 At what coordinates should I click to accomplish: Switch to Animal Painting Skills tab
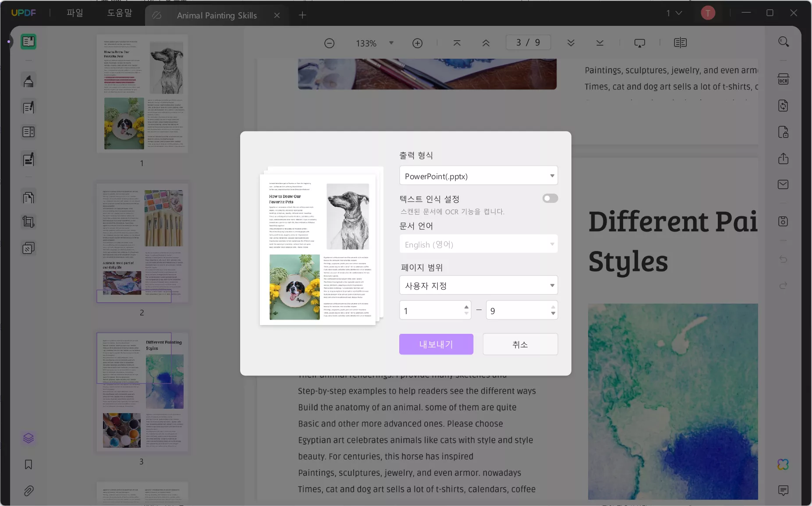tap(217, 15)
